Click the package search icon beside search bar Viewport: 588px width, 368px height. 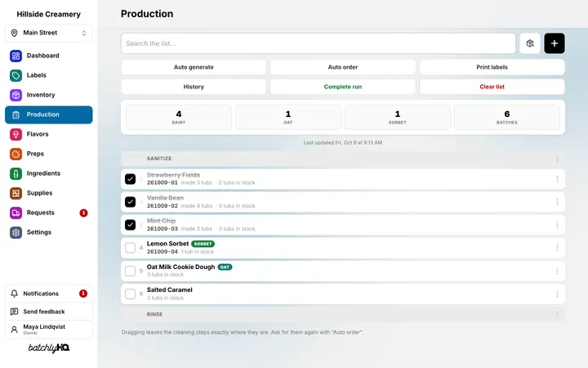(x=530, y=43)
